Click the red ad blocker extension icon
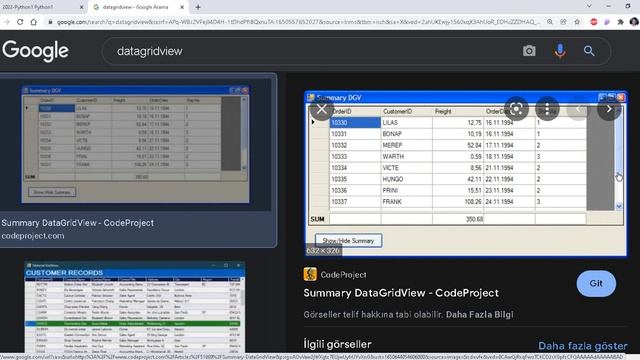The width and height of the screenshot is (640, 360). (x=594, y=22)
